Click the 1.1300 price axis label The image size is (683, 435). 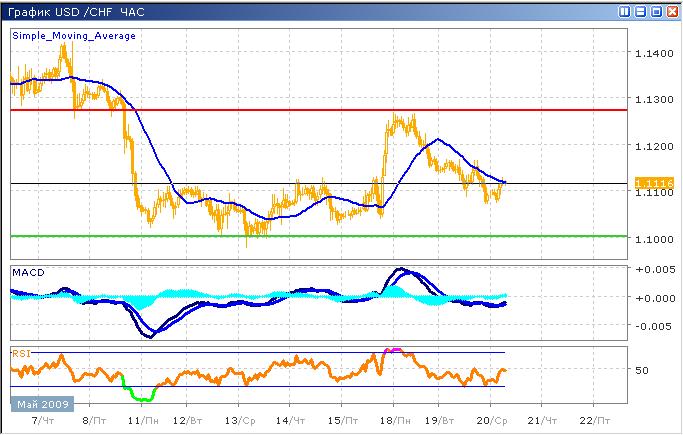pyautogui.click(x=654, y=100)
